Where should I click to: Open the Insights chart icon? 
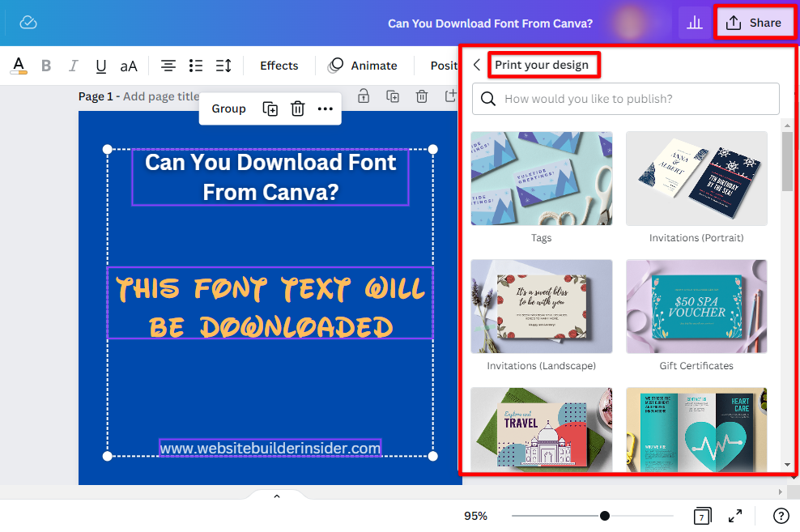pos(694,23)
